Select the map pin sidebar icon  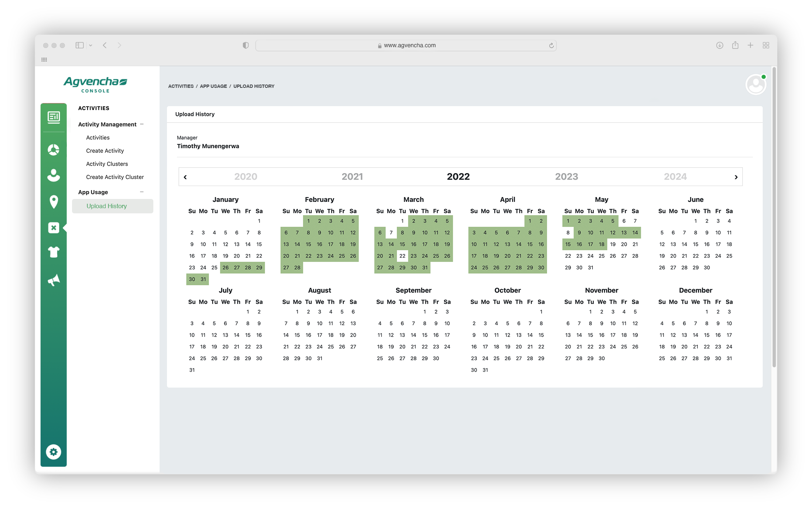(x=54, y=202)
